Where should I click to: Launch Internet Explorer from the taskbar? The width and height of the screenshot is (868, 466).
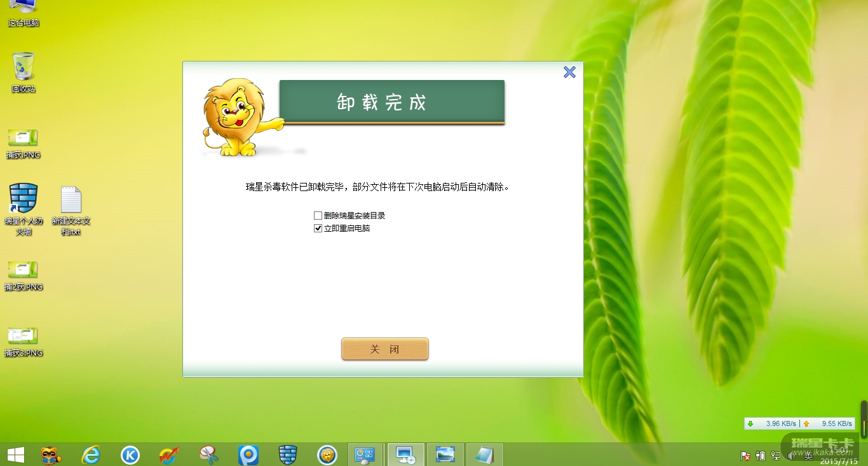tap(92, 455)
